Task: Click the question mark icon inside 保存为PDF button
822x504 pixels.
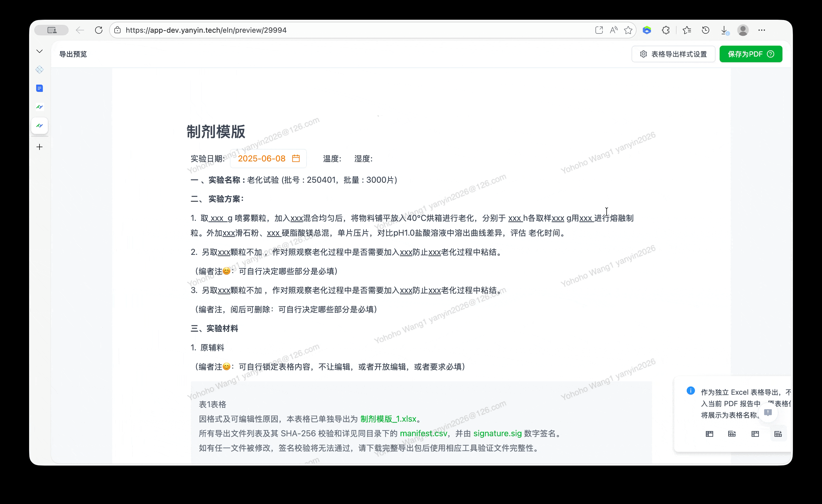Action: pyautogui.click(x=771, y=54)
